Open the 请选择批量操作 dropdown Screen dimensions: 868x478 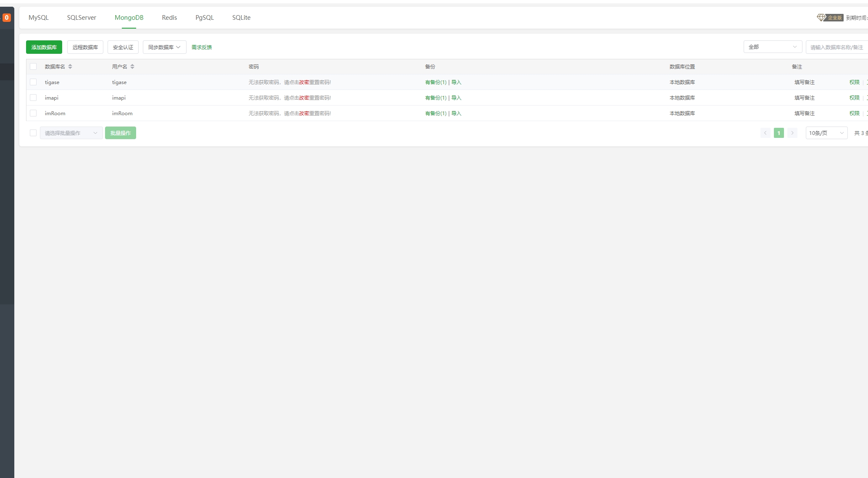tap(71, 133)
